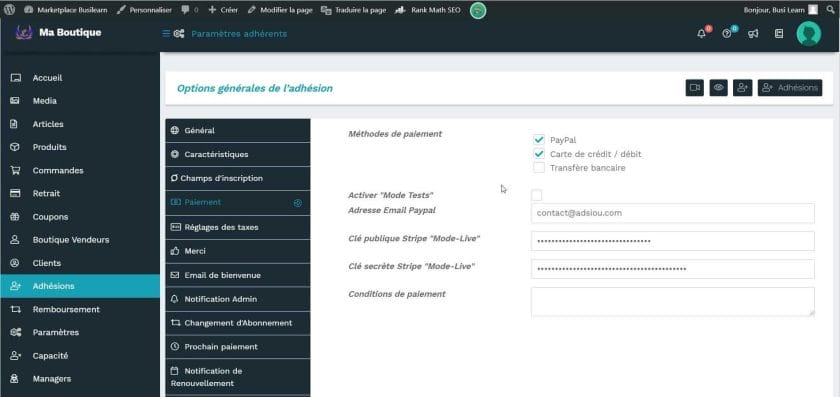Image resolution: width=840 pixels, height=397 pixels.
Task: Click the video camera tutorial button
Action: coord(695,88)
